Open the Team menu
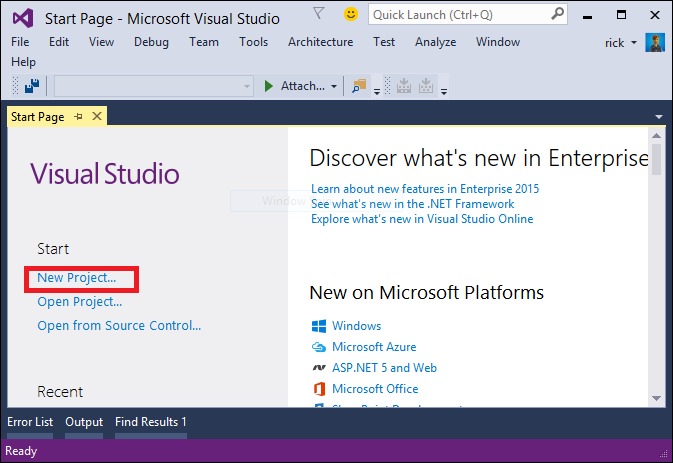 pyautogui.click(x=204, y=42)
